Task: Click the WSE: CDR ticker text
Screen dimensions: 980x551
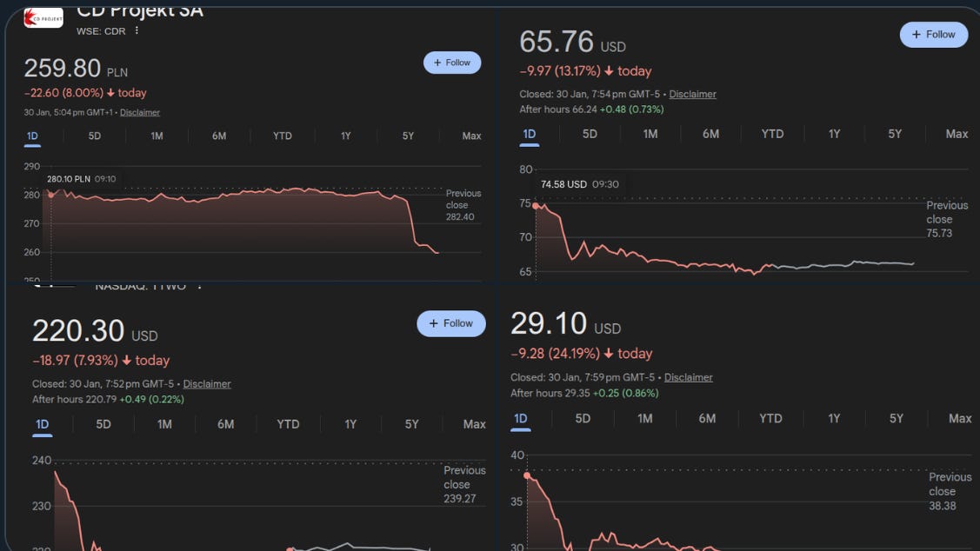Action: [x=101, y=31]
